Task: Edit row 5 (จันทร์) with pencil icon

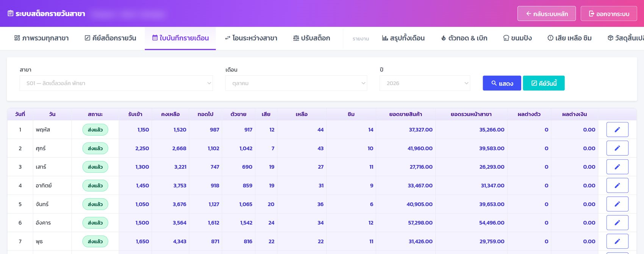Action: (617, 204)
